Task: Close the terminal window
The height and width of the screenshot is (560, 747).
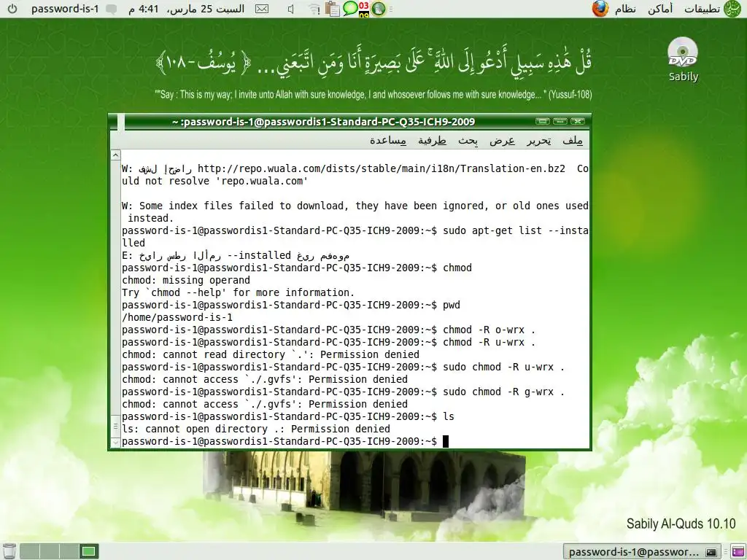Action: click(578, 122)
